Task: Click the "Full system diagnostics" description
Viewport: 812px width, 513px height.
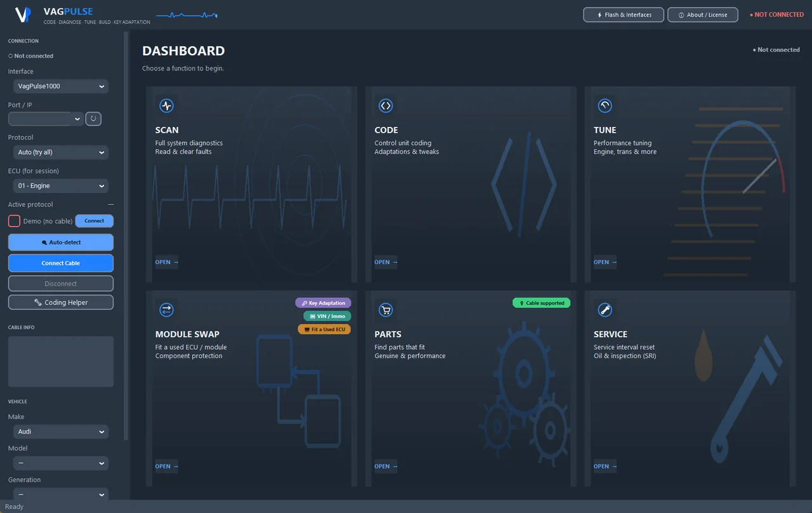Action: pyautogui.click(x=189, y=143)
